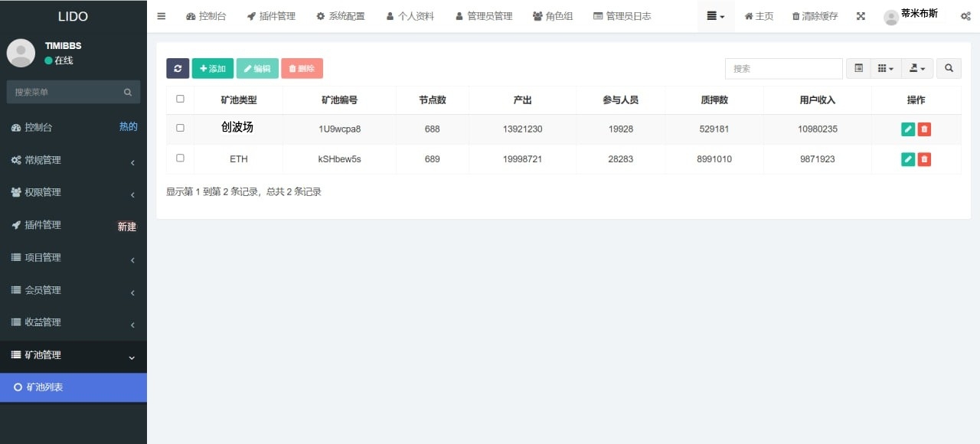Tick the checkbox on the 创波场 row

(181, 129)
